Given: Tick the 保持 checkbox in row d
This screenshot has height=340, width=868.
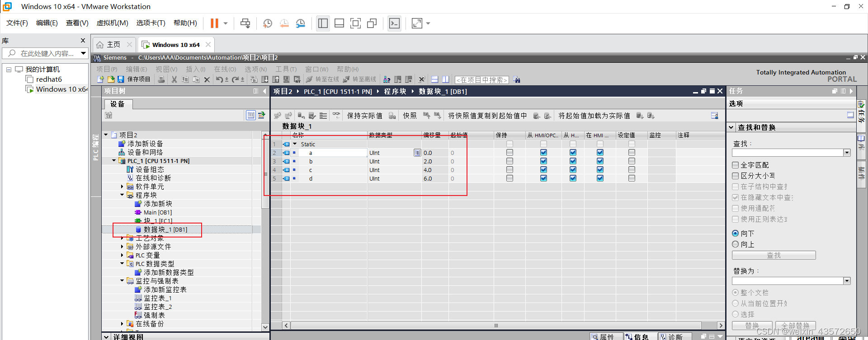Looking at the screenshot, I should point(509,178).
